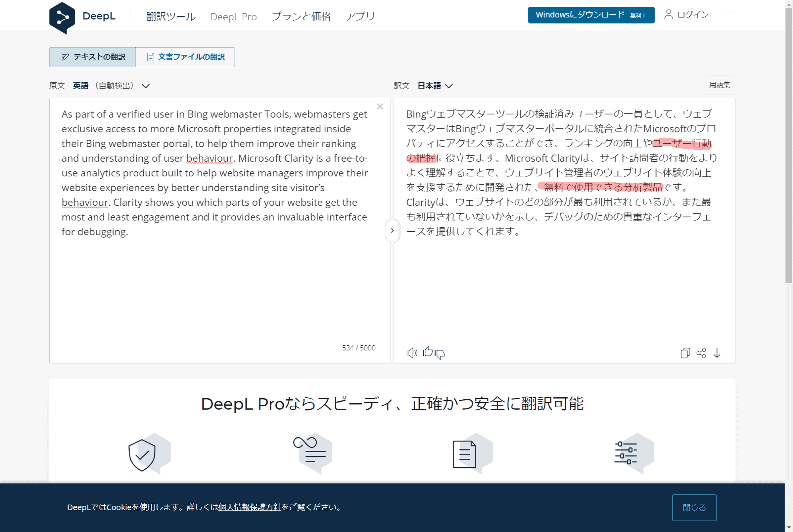Share the translation using the share icon
The width and height of the screenshot is (793, 532).
tap(701, 353)
